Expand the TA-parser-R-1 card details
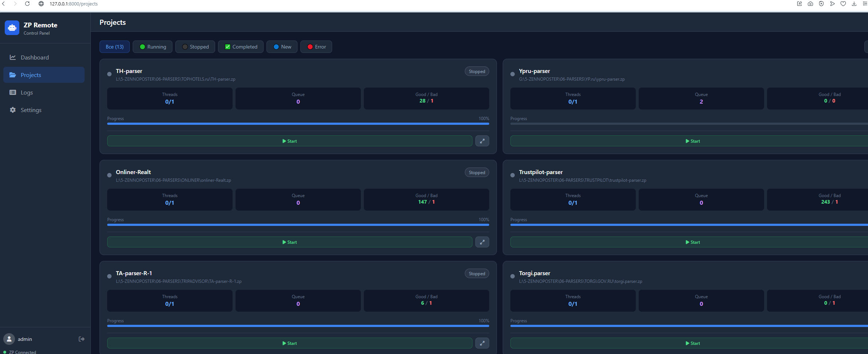The height and width of the screenshot is (354, 868). click(x=482, y=343)
